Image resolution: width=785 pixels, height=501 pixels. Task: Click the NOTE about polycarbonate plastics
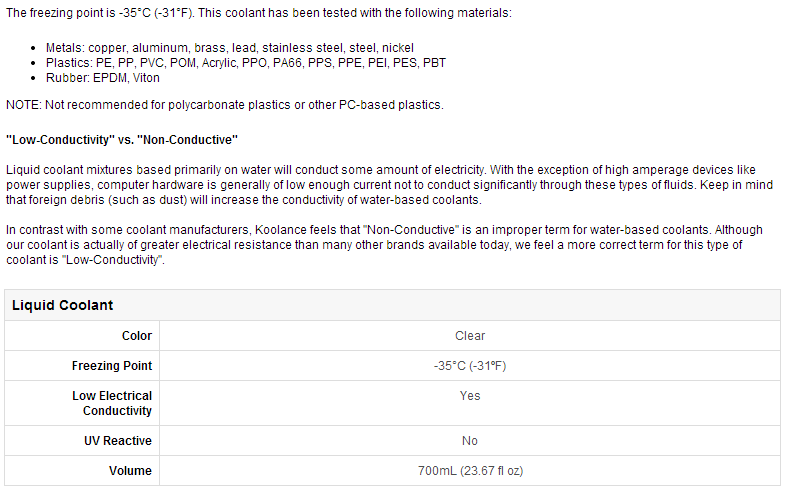click(224, 105)
